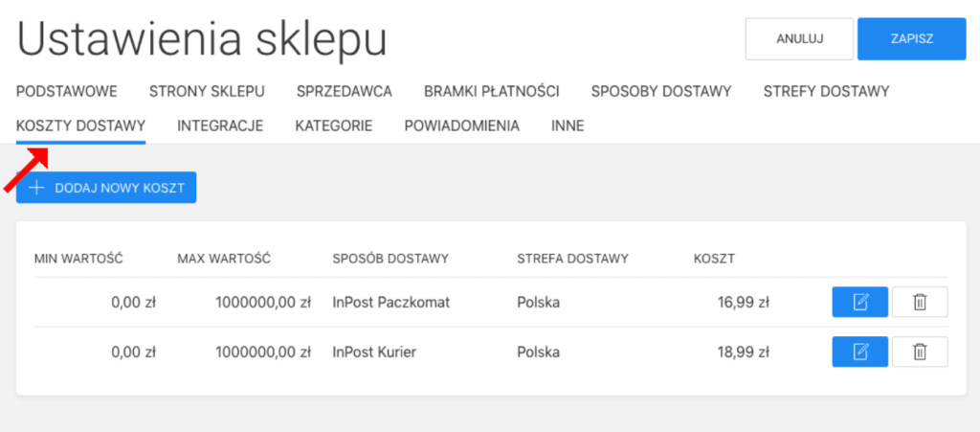
Task: Open the Kategorie tab
Action: (334, 125)
